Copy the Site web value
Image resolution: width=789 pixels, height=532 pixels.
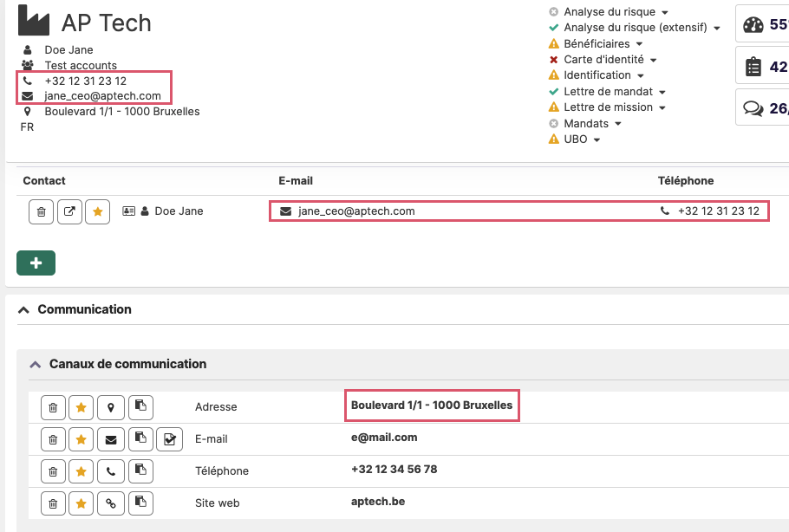tap(140, 503)
